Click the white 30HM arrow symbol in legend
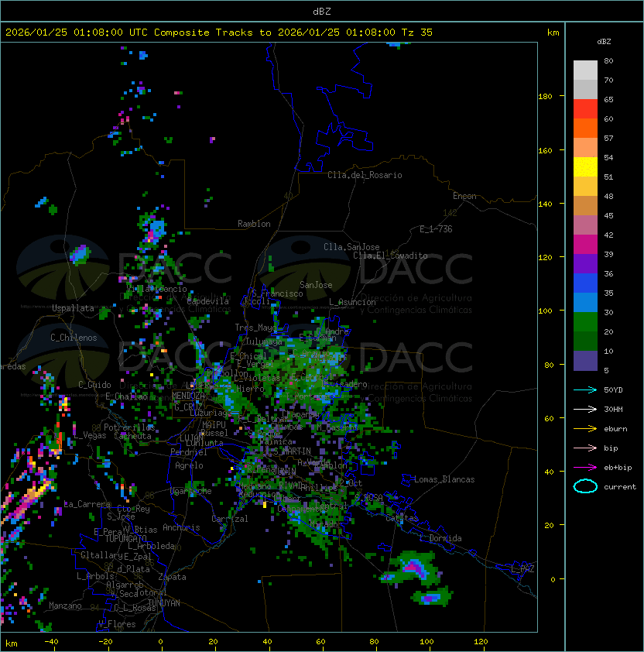644x652 pixels. click(585, 409)
